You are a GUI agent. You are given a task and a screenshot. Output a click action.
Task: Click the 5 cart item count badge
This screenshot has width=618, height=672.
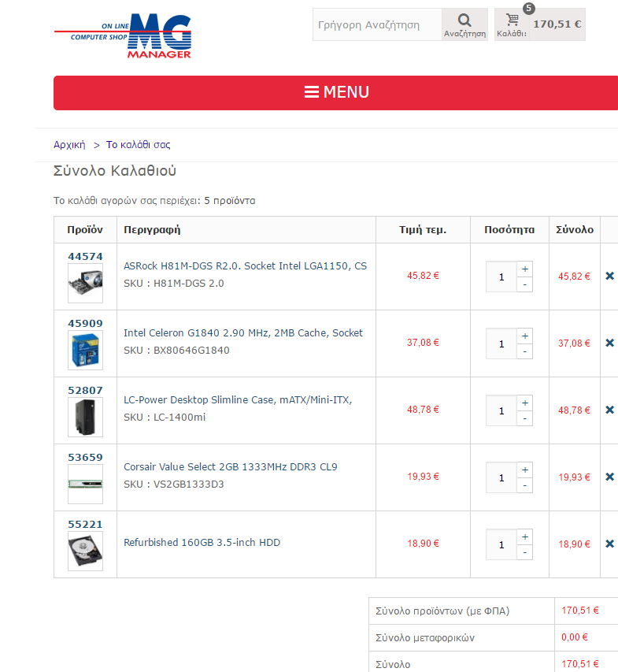point(528,8)
